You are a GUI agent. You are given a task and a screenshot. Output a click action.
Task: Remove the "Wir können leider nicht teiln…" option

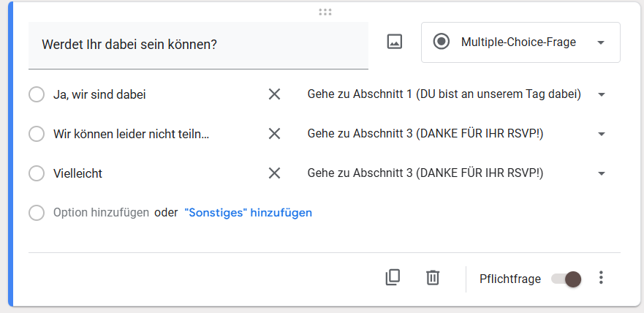pos(274,134)
